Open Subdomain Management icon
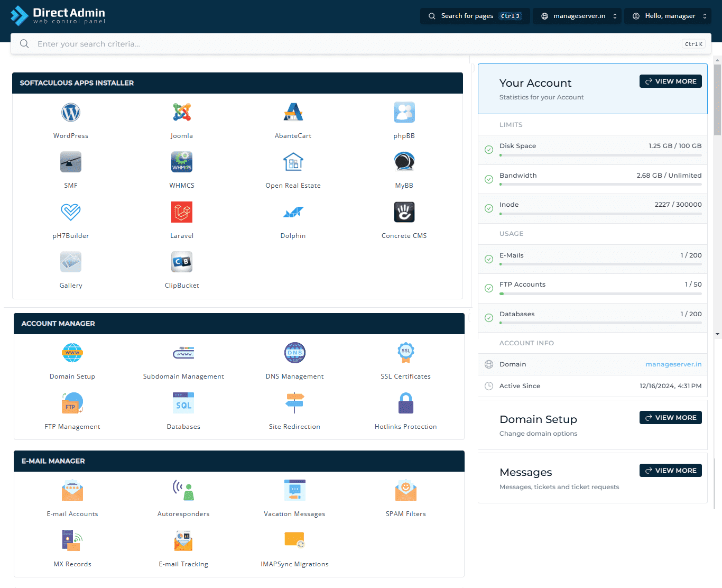The height and width of the screenshot is (588, 722). [183, 353]
